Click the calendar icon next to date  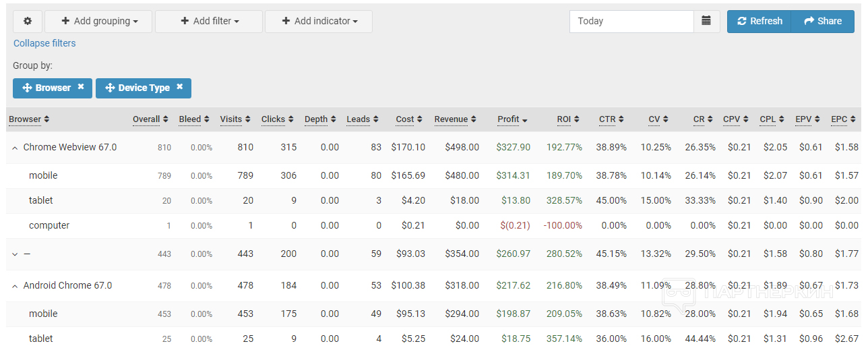point(706,22)
